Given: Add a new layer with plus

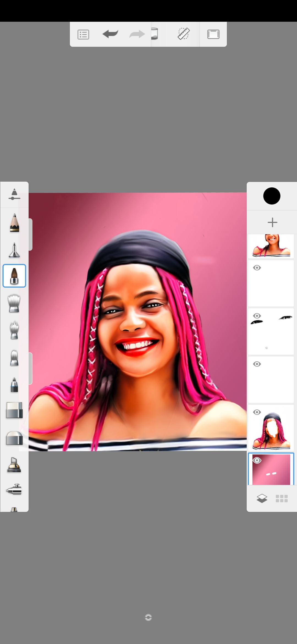Looking at the screenshot, I should coord(272,222).
